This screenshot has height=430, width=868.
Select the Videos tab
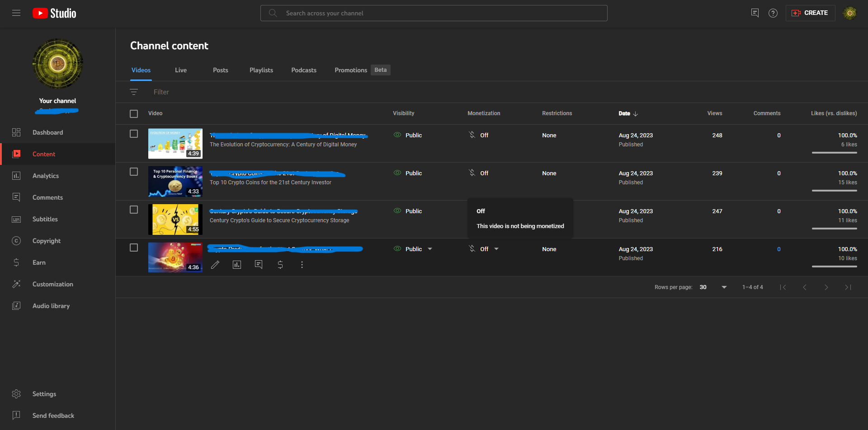tap(141, 70)
